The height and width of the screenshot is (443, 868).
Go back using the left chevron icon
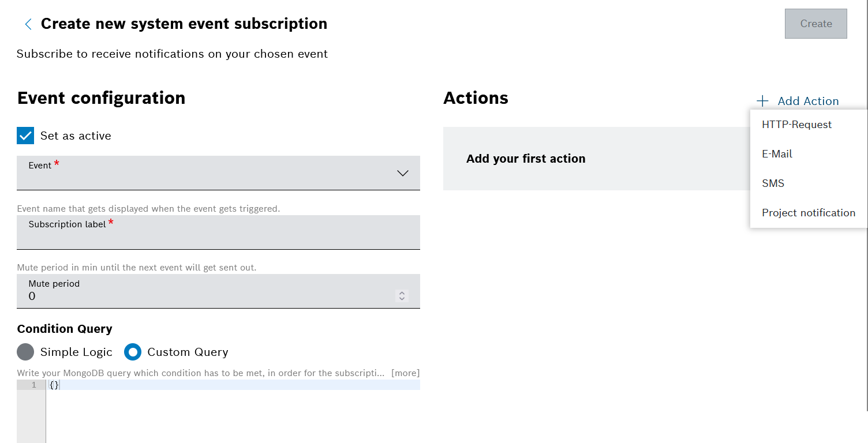28,24
